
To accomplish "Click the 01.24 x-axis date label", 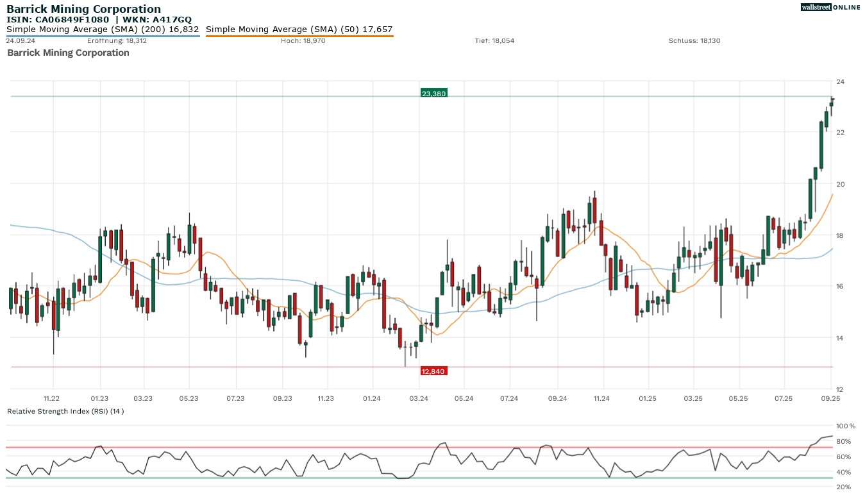I will (371, 398).
